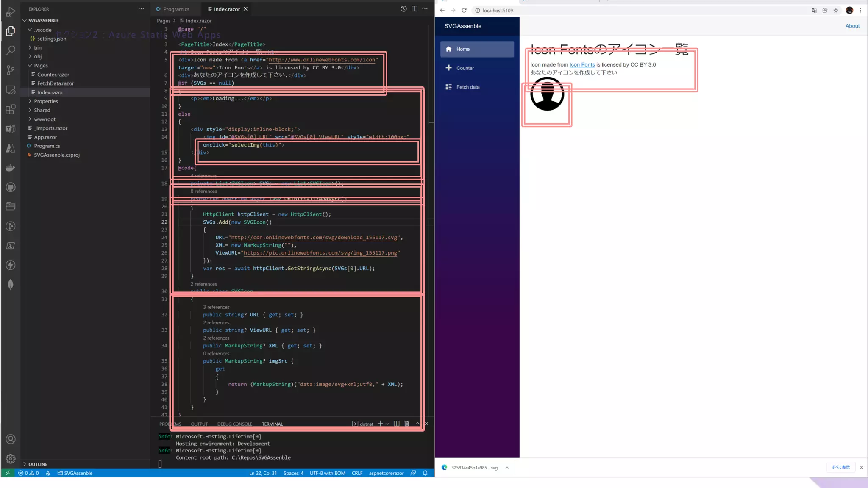Click the About link in header
868x488 pixels.
tap(852, 26)
